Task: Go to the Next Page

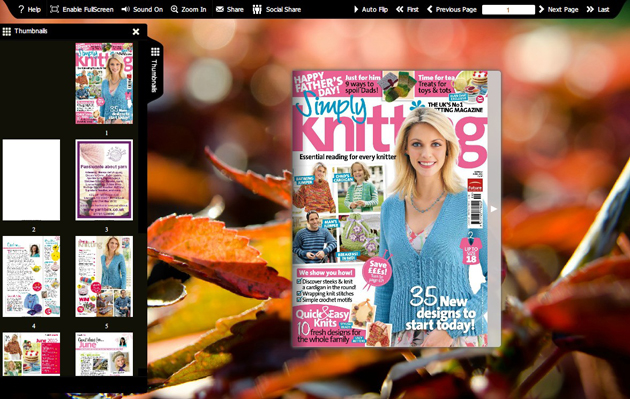Action: [x=558, y=9]
